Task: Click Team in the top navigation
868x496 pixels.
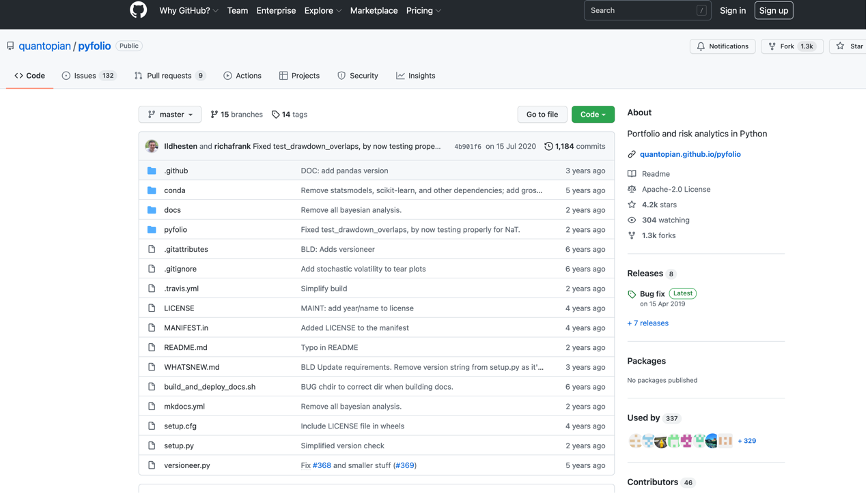Action: coord(238,11)
